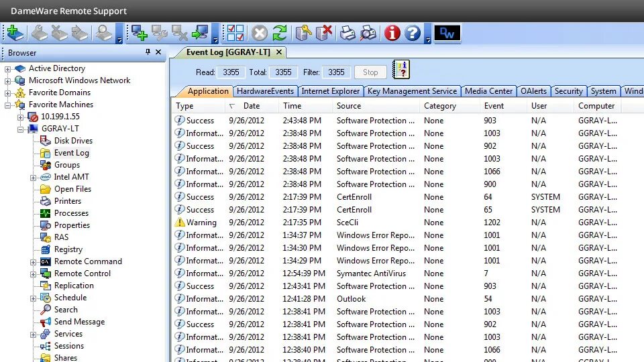Click the server with red X icon
The height and width of the screenshot is (362, 644).
[x=323, y=33]
